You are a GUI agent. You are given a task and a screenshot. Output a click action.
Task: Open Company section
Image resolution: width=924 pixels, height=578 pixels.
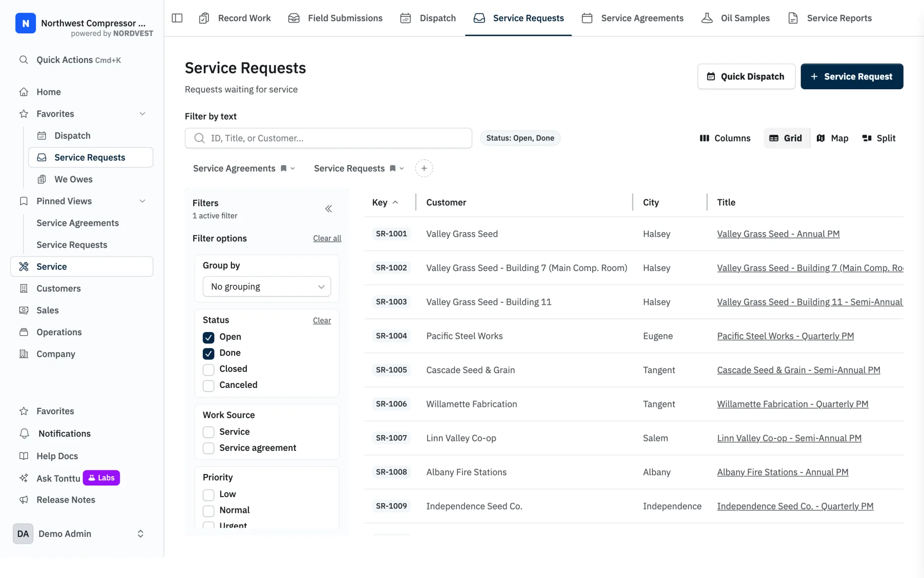tap(56, 354)
